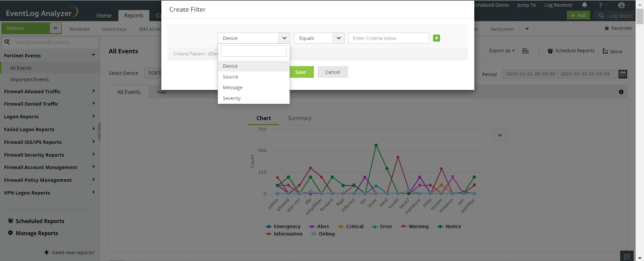644x261 pixels.
Task: Click the More icon
Action: tap(605, 51)
